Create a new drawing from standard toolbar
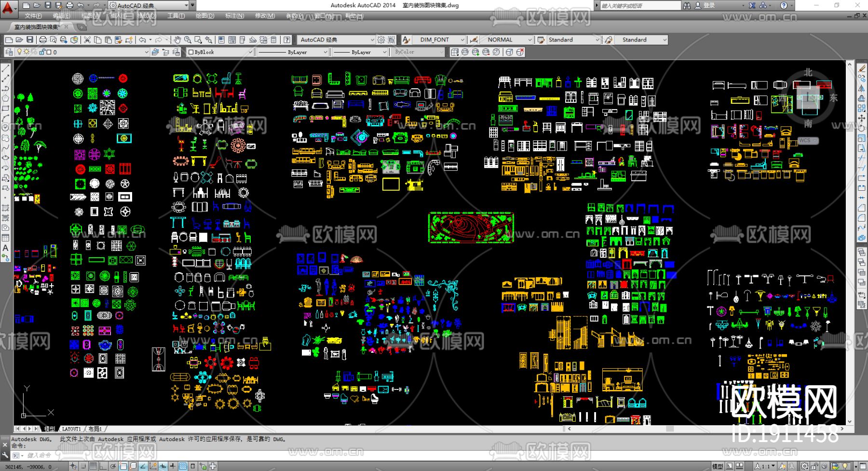Image resolution: width=868 pixels, height=471 pixels. [9, 40]
